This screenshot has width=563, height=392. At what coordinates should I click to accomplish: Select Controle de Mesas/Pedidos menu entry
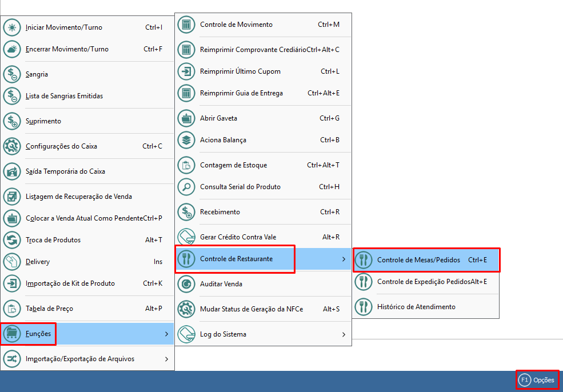[x=418, y=260]
